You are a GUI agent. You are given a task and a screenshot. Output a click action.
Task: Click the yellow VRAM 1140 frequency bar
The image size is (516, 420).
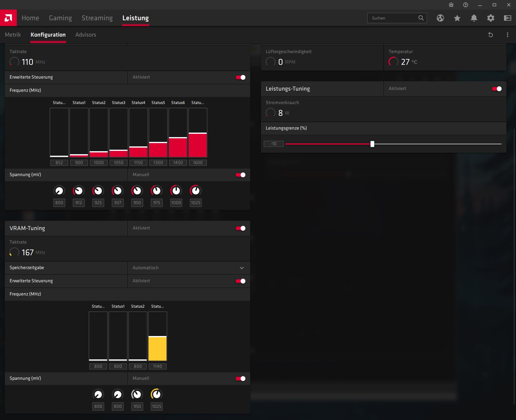[157, 336]
